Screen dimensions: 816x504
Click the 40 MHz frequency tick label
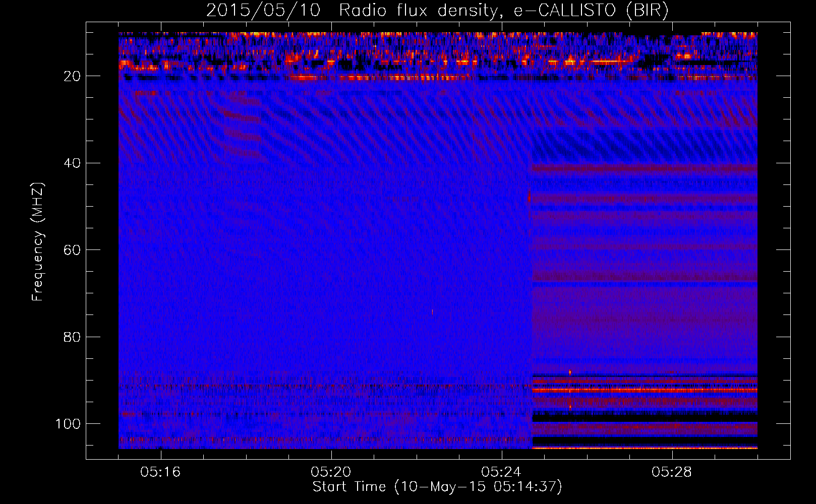pyautogui.click(x=73, y=163)
